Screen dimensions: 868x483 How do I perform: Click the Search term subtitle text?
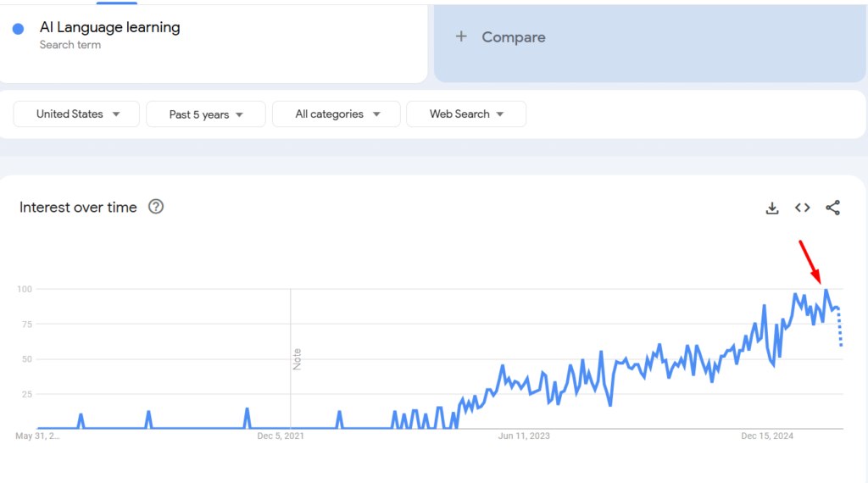[70, 45]
